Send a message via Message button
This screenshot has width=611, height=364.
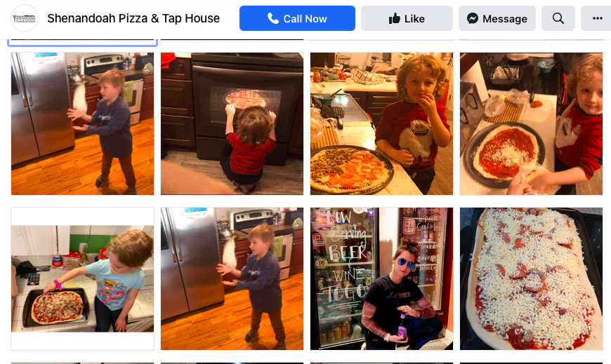click(x=497, y=18)
